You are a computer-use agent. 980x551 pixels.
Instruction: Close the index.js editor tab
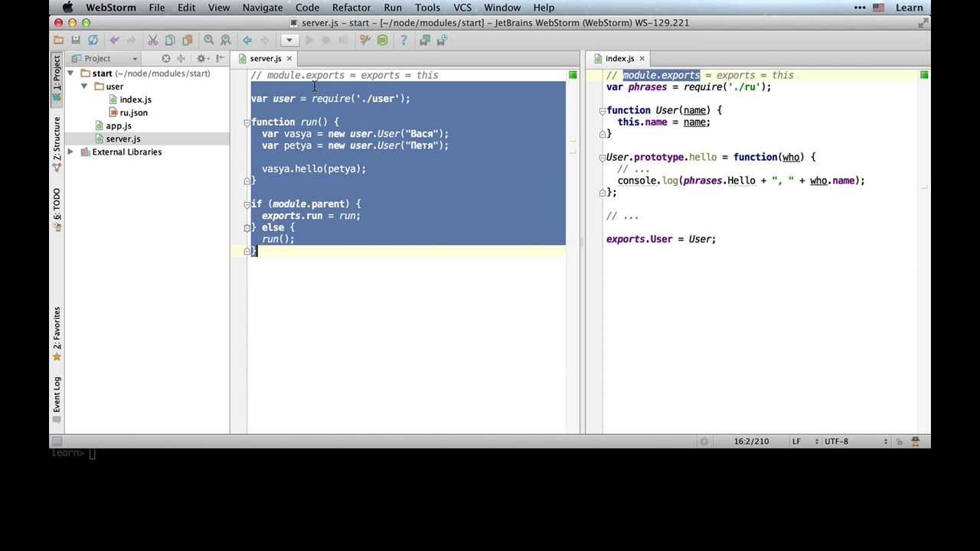point(642,58)
